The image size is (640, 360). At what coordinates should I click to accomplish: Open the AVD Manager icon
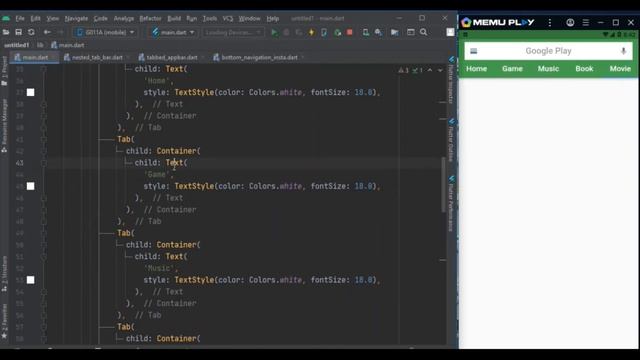(x=366, y=32)
